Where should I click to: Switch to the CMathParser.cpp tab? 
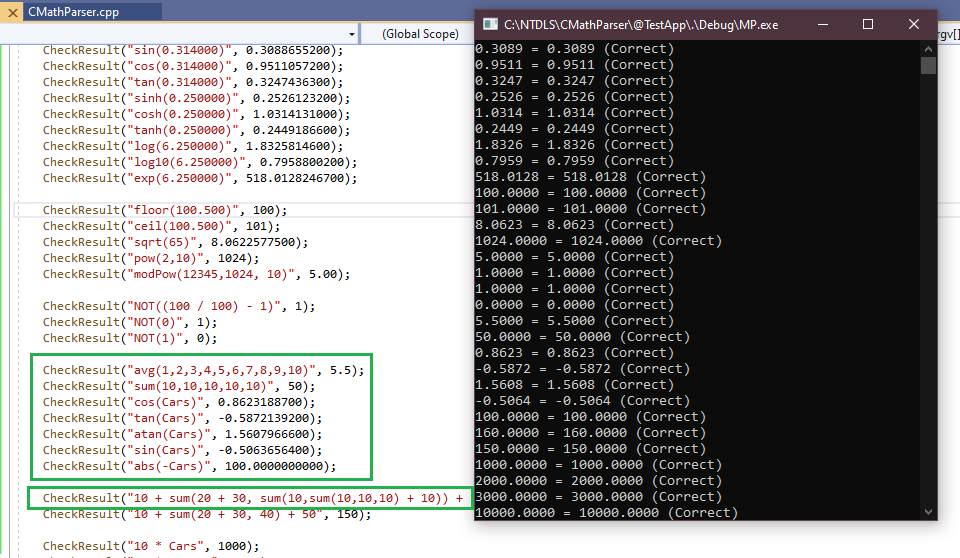pos(73,12)
